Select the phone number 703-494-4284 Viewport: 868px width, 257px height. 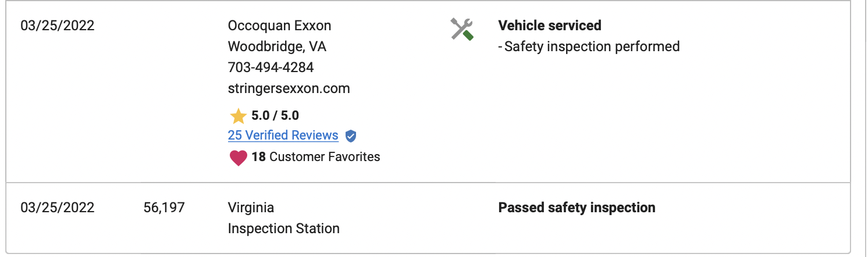point(271,67)
